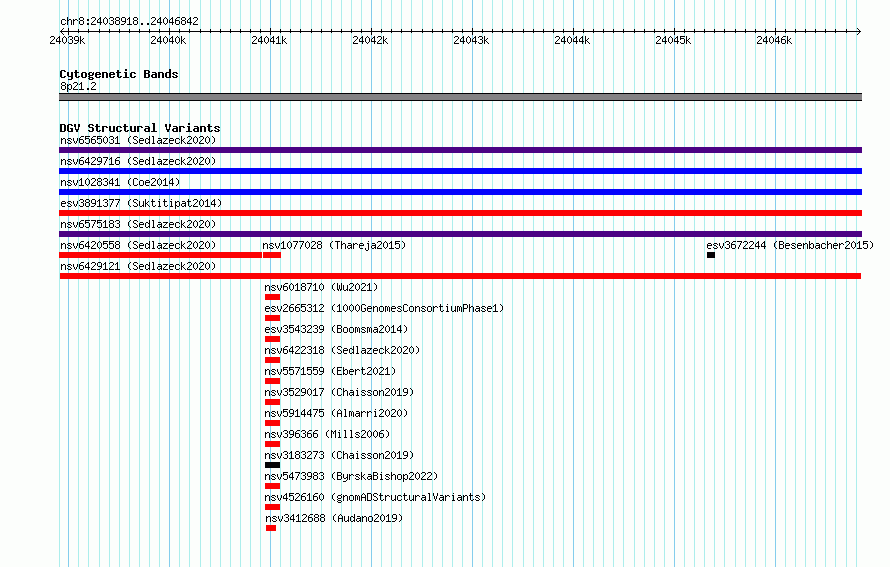The image size is (890, 567).
Task: Open variant nsv3412688 (Audano2019) label
Action: pyautogui.click(x=334, y=518)
